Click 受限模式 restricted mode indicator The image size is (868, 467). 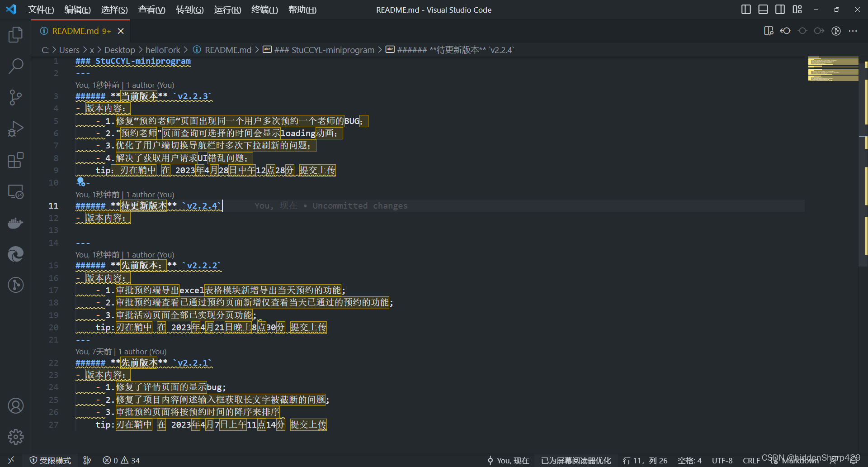point(50,460)
